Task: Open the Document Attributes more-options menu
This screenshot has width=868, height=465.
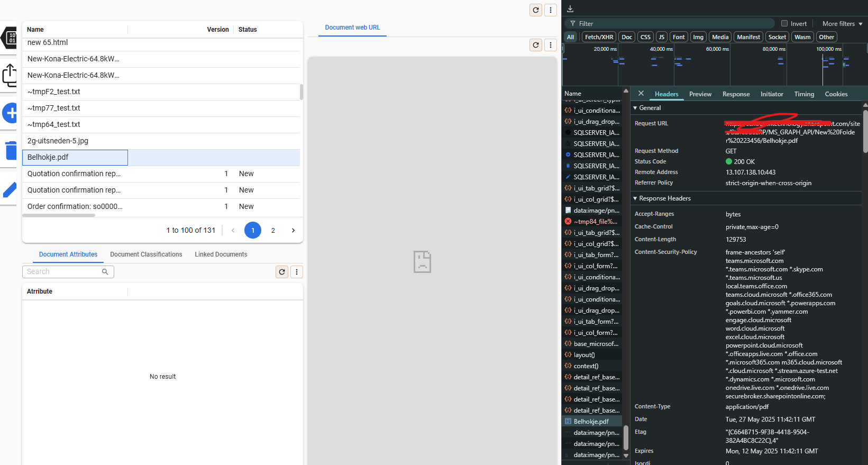Action: (297, 272)
